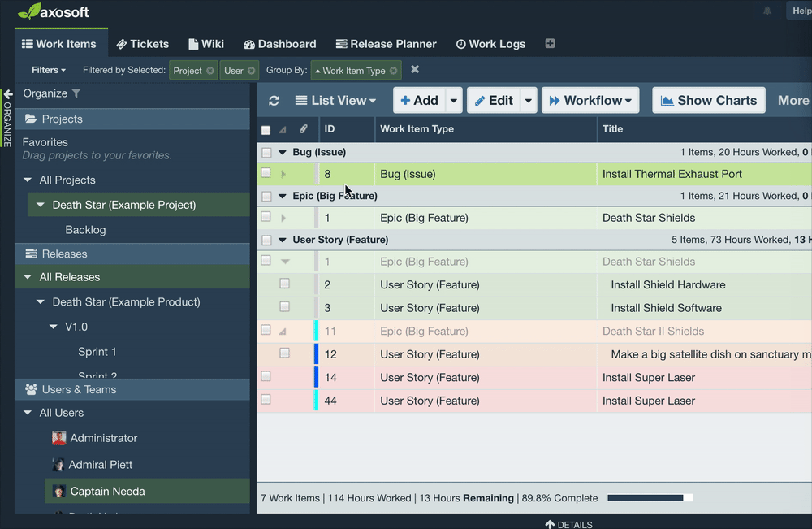The width and height of the screenshot is (812, 529).
Task: Open the Wiki tab
Action: [x=206, y=44]
